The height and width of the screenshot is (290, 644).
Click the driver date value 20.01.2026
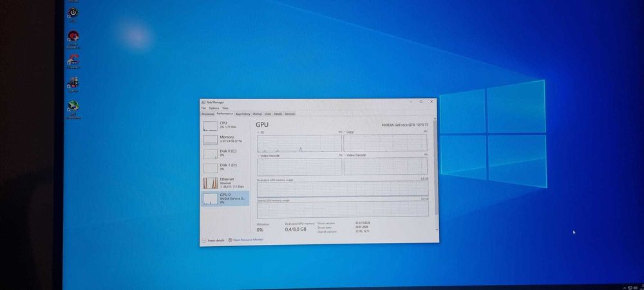[x=361, y=227]
